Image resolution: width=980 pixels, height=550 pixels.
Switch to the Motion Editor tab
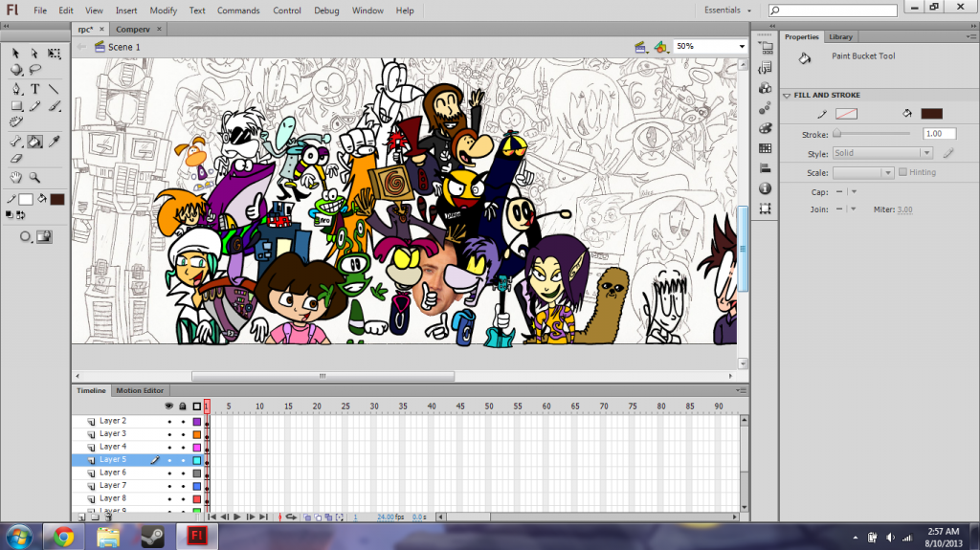click(x=140, y=390)
